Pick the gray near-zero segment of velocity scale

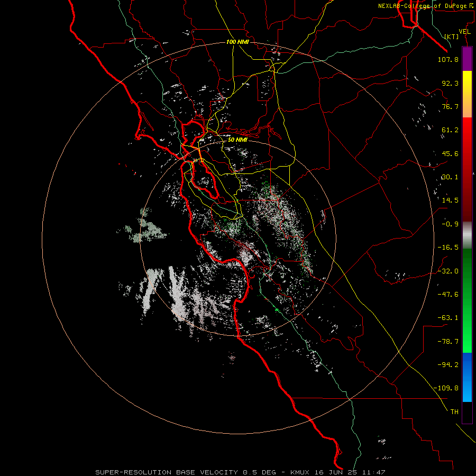(467, 235)
